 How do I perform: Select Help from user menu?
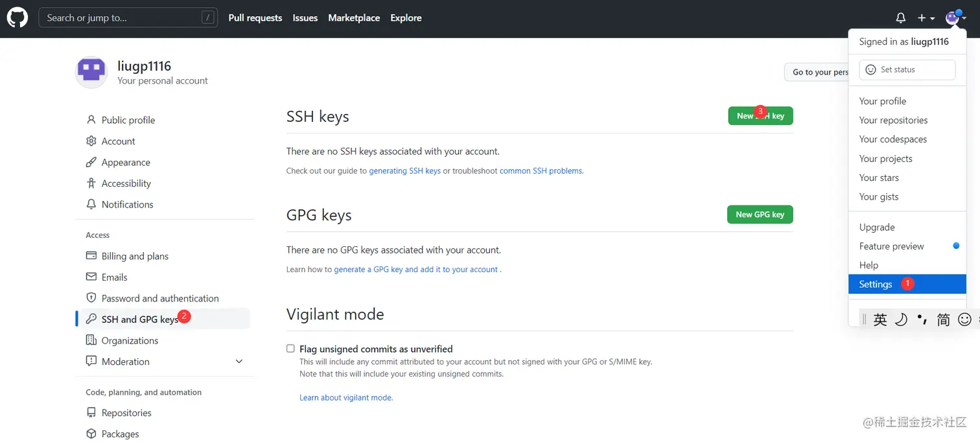pos(907,265)
